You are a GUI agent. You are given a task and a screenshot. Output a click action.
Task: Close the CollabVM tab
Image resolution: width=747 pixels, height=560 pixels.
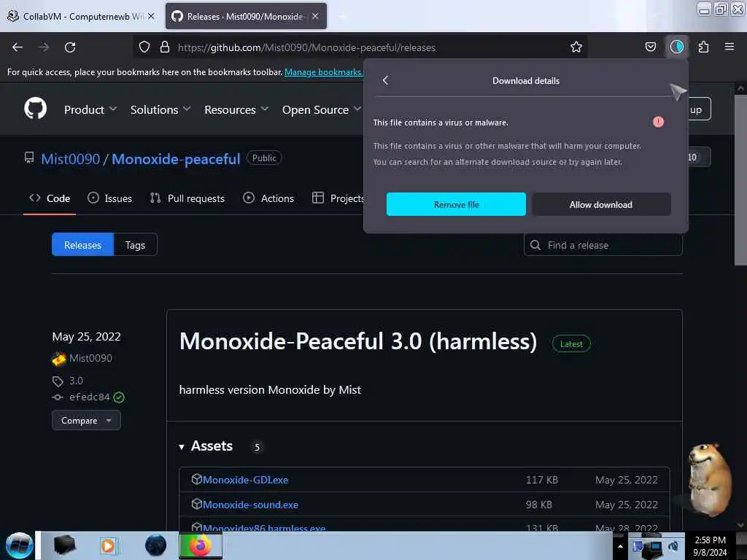pyautogui.click(x=151, y=16)
